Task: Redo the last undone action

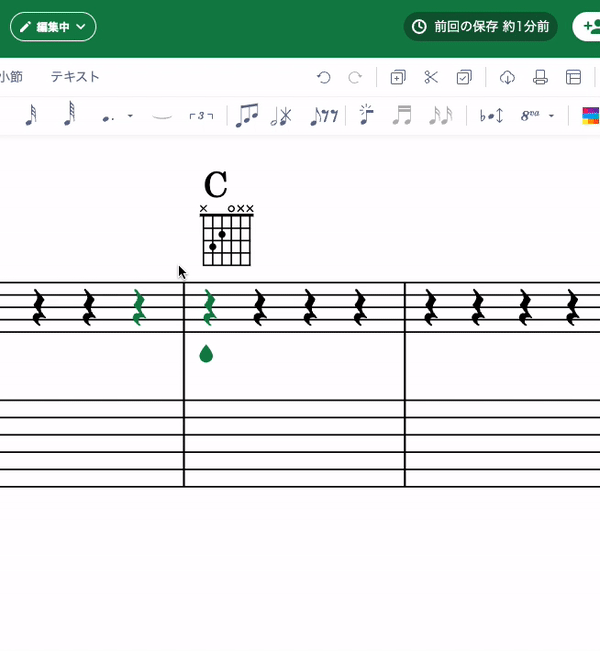Action: 355,77
